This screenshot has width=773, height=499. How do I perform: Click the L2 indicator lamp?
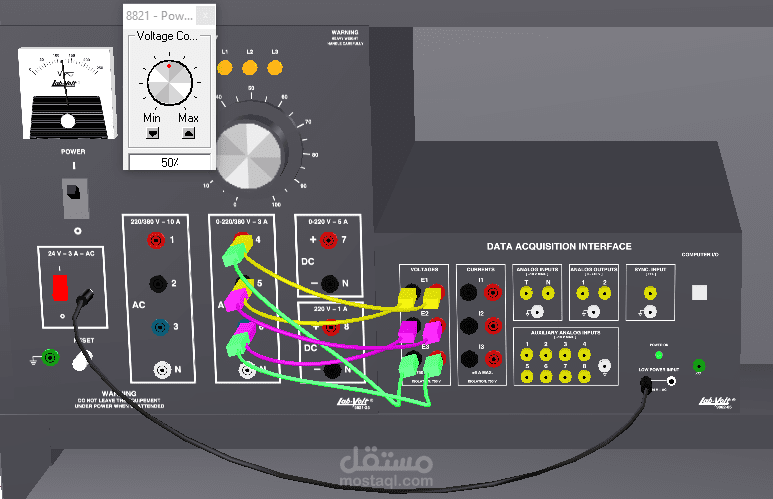250,68
